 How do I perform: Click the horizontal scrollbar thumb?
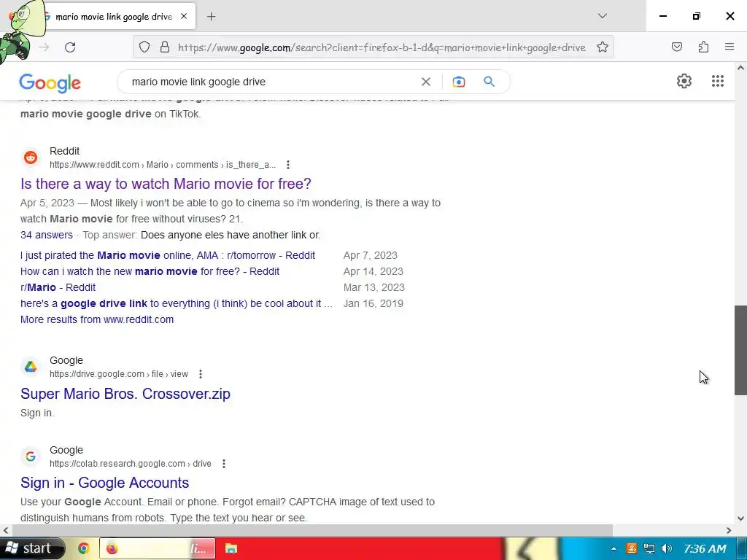point(312,530)
